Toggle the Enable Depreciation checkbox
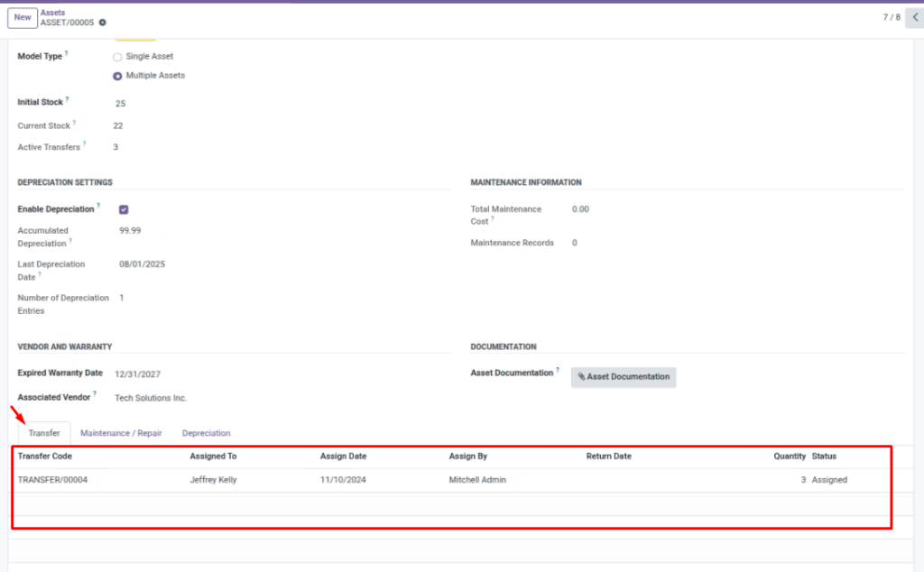 pos(124,209)
